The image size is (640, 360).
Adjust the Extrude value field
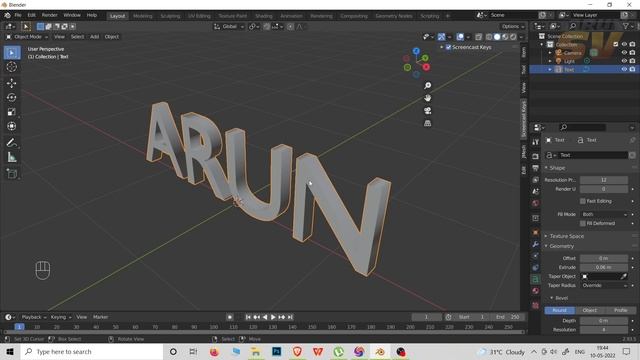point(604,267)
